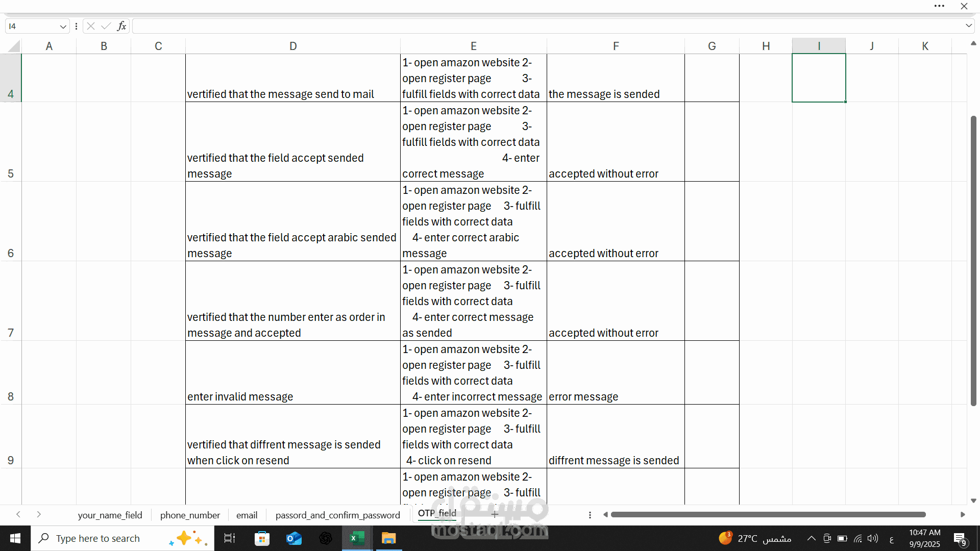Expand the Name Box dropdown arrow
The height and width of the screenshot is (551, 980).
[x=63, y=27]
